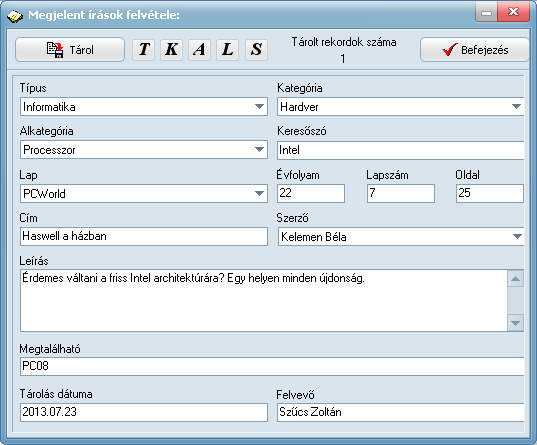Screen dimensions: 537x445
Task: Click the Befejezés button with red checkmark
Action: 475,50
